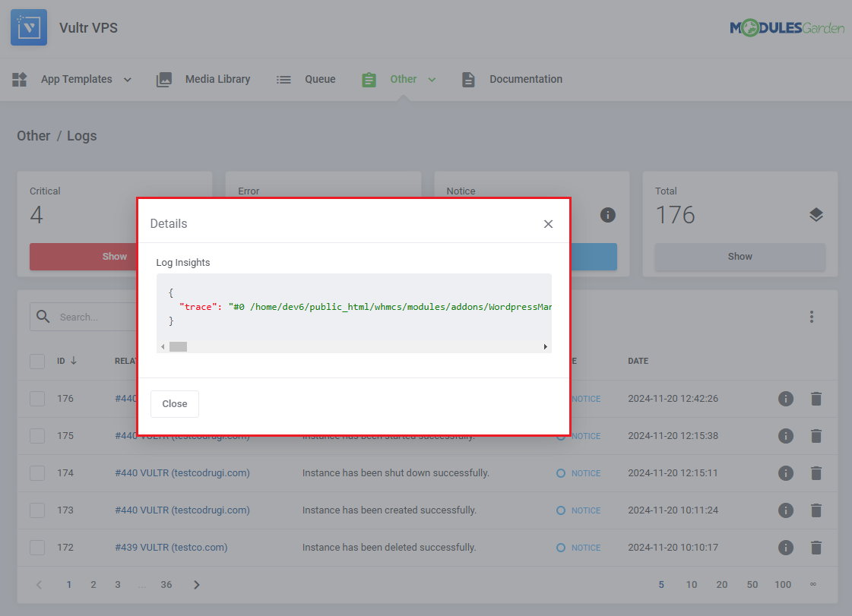Viewport: 852px width, 616px height.
Task: Go to page 36
Action: 166,585
